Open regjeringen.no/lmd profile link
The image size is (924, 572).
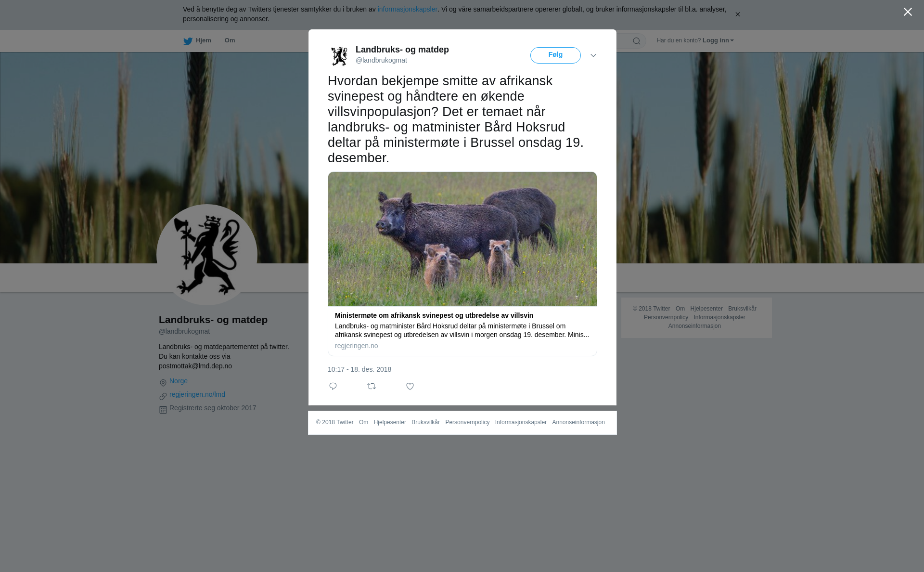(x=197, y=394)
